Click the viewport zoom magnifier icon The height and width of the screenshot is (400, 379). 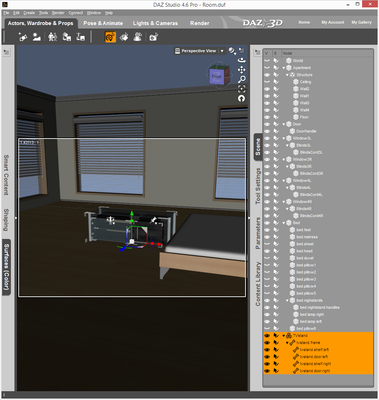pyautogui.click(x=242, y=79)
